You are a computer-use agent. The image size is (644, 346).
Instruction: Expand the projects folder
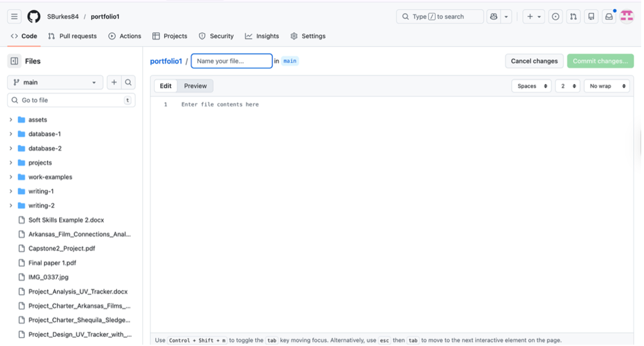coord(11,163)
